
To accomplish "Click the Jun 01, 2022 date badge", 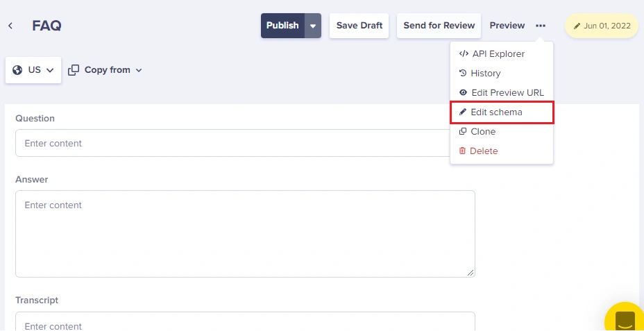I will (x=602, y=26).
